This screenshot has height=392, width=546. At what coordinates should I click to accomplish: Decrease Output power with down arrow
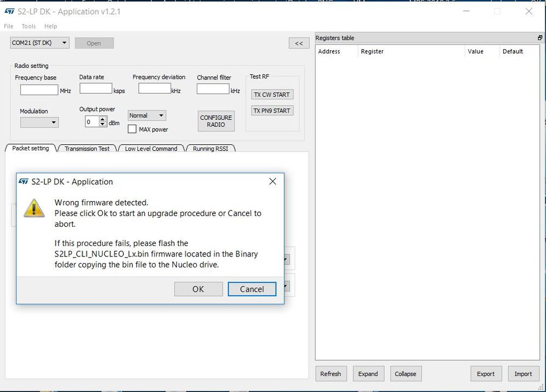coord(102,124)
